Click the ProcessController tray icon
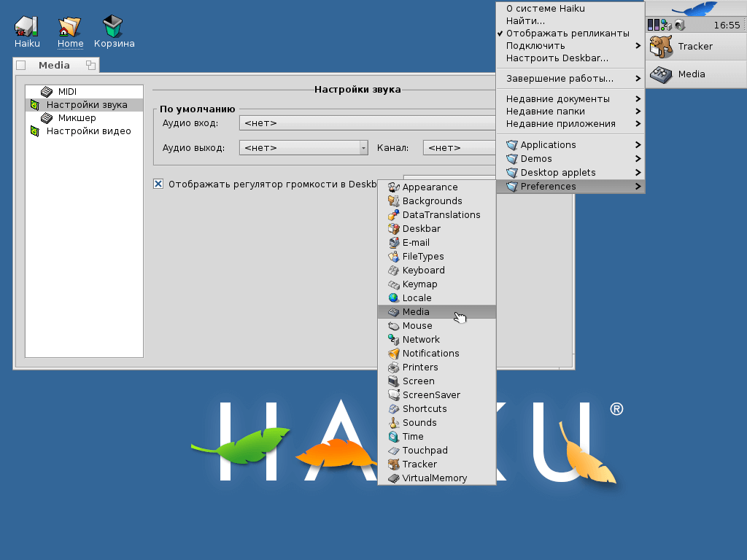 (x=654, y=25)
